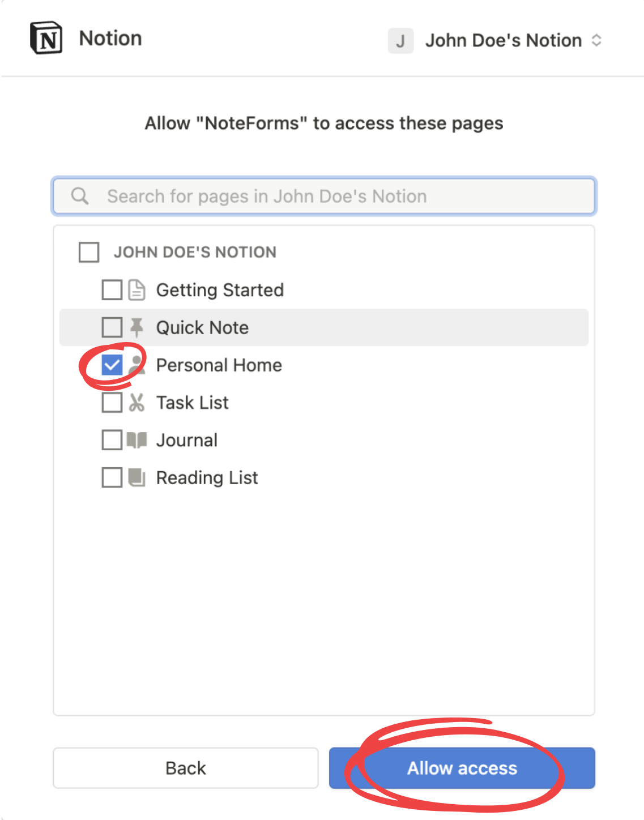Enable access for the Journal page
The width and height of the screenshot is (644, 820).
coord(111,439)
